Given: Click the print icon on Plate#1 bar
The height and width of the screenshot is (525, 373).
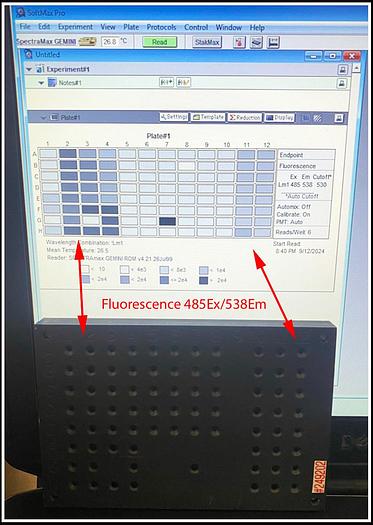Looking at the screenshot, I should pos(339,118).
